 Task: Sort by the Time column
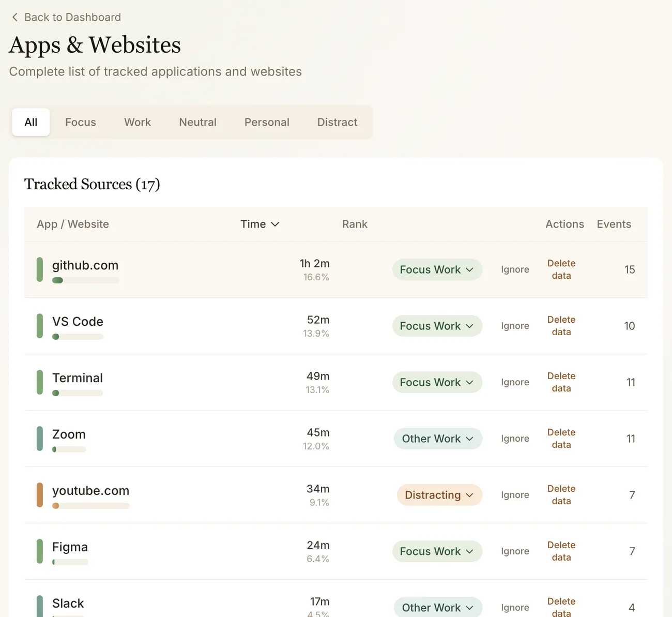[x=259, y=224]
